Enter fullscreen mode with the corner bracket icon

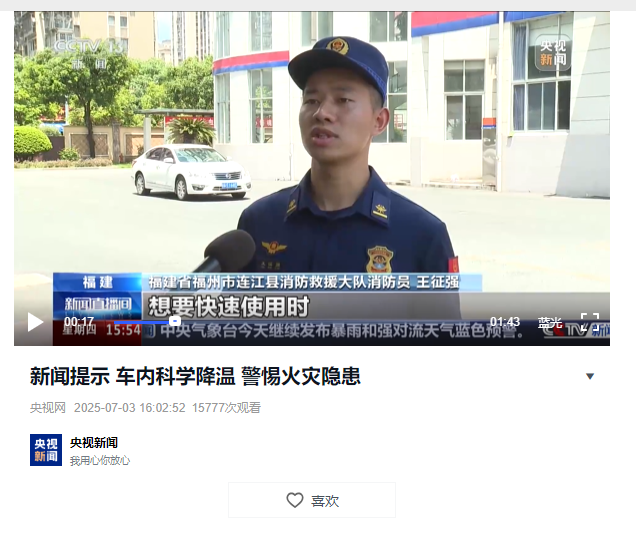tap(590, 322)
